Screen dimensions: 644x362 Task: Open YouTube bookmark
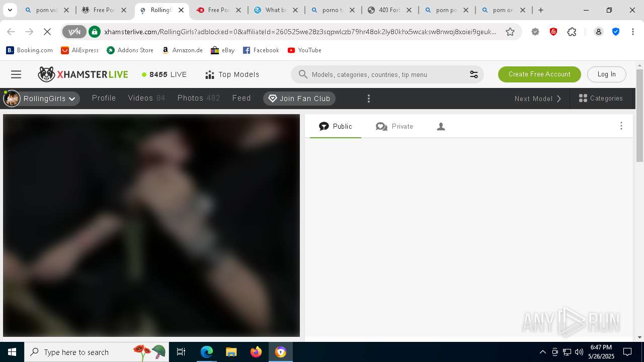tap(304, 50)
